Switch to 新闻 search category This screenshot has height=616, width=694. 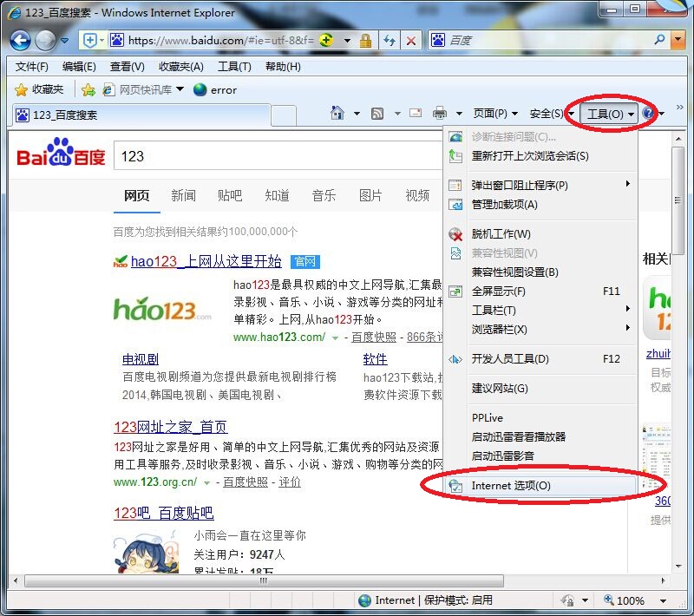pyautogui.click(x=183, y=195)
